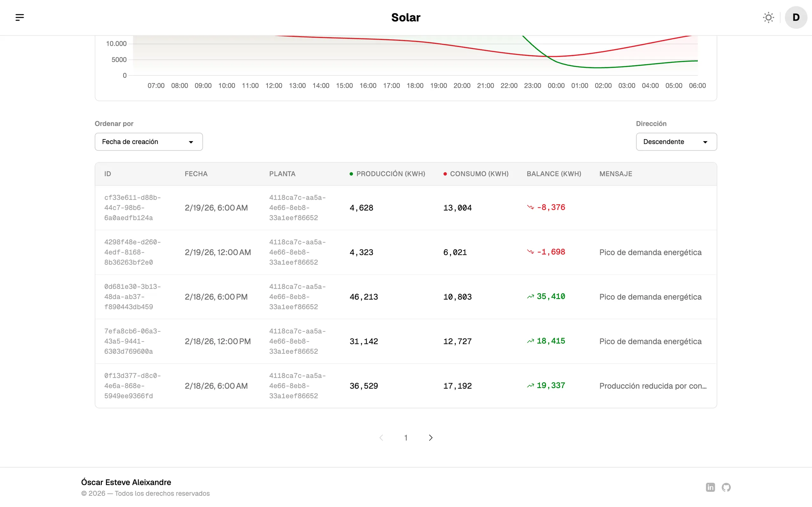
Task: Open the hamburger navigation menu
Action: (20, 17)
